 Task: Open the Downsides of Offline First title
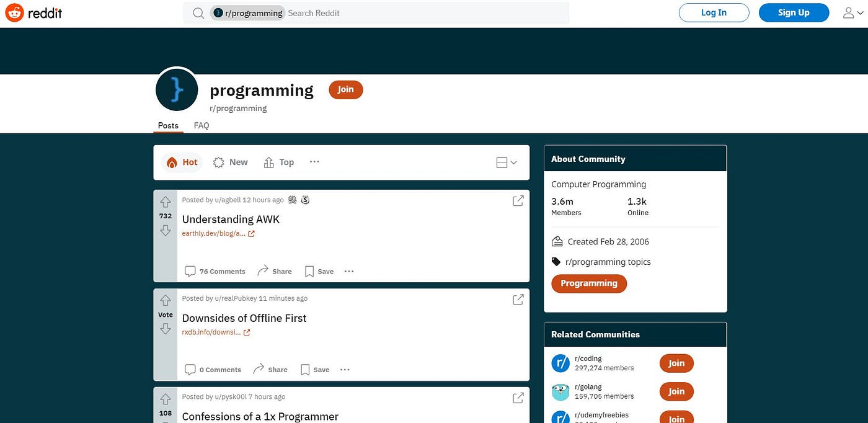tap(244, 318)
